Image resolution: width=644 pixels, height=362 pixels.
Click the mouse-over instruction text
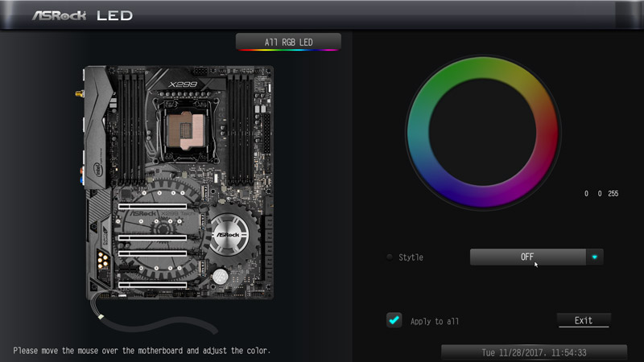click(x=142, y=351)
